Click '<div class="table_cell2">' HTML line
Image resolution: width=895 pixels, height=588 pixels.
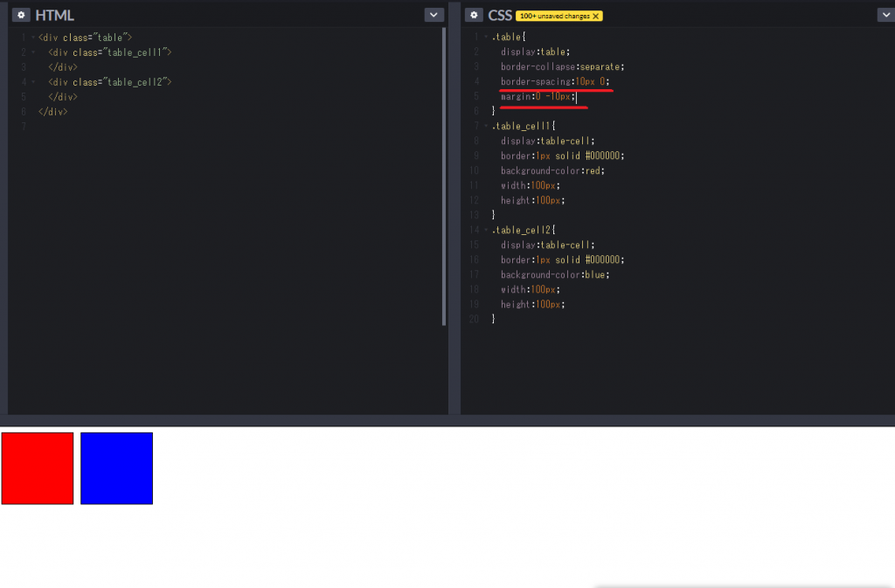109,82
